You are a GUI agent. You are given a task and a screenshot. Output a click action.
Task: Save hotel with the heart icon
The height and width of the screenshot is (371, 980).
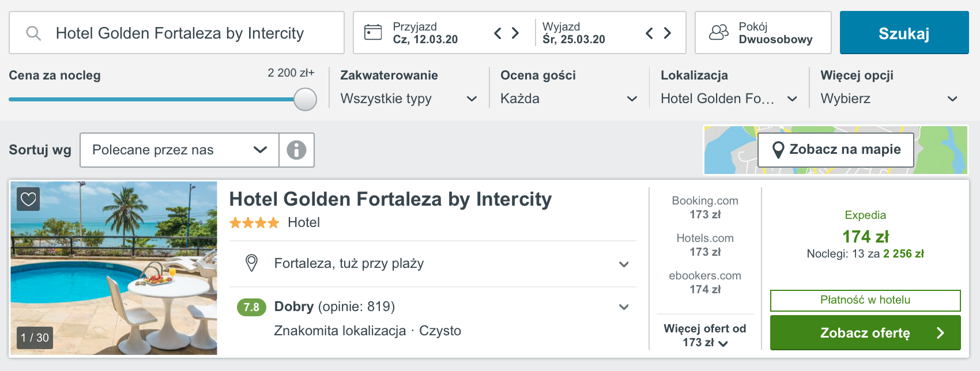coord(28,199)
